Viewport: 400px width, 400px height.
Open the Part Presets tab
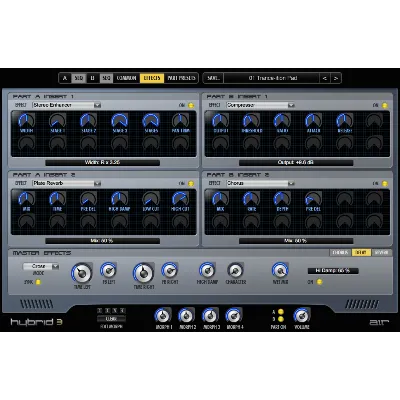tap(181, 78)
